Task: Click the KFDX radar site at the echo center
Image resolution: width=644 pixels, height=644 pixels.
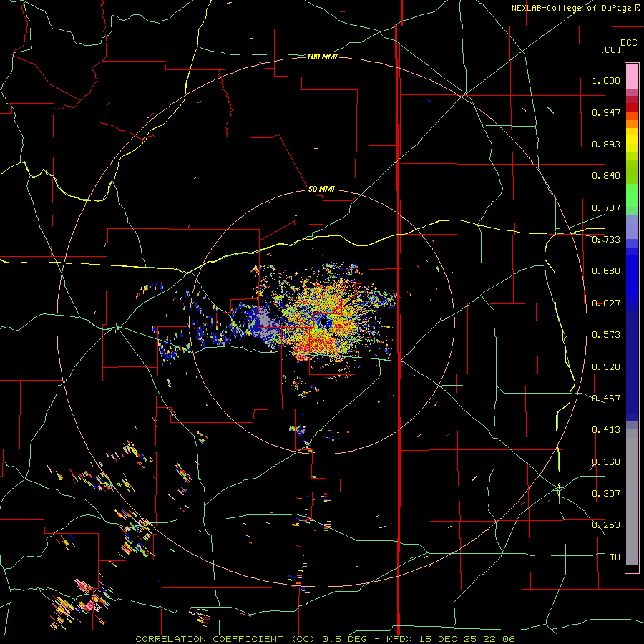Action: pos(324,321)
